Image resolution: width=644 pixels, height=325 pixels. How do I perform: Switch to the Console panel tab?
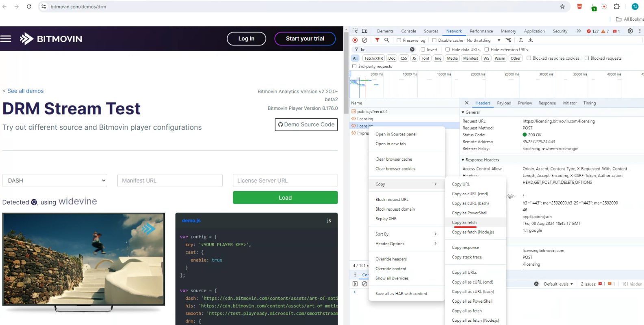click(408, 31)
